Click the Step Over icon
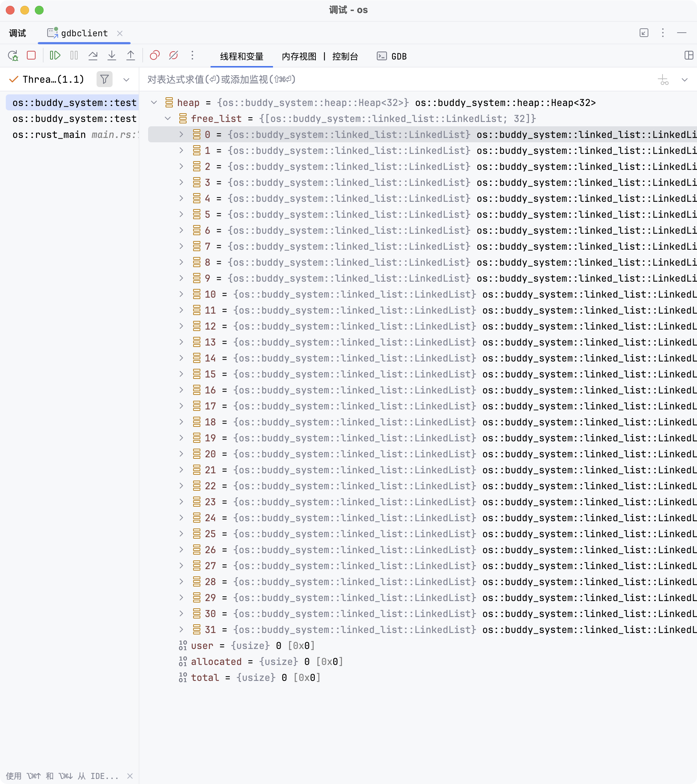The image size is (697, 784). click(x=93, y=56)
